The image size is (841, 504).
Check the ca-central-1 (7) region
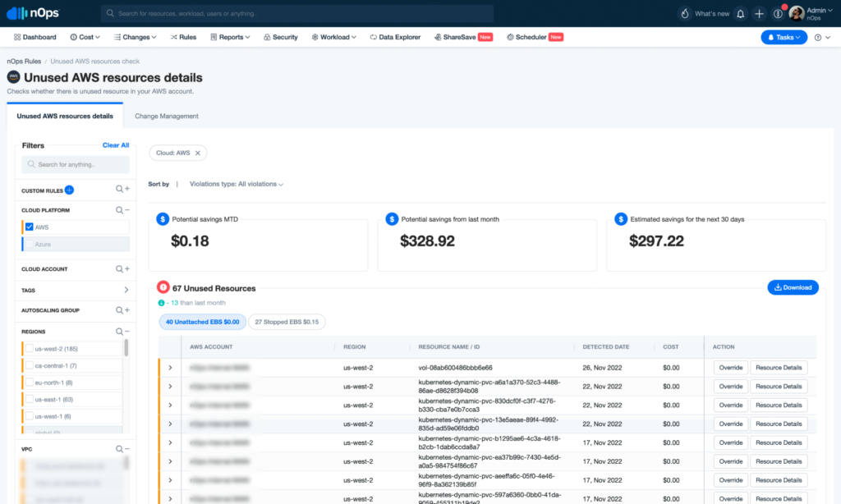click(x=30, y=366)
